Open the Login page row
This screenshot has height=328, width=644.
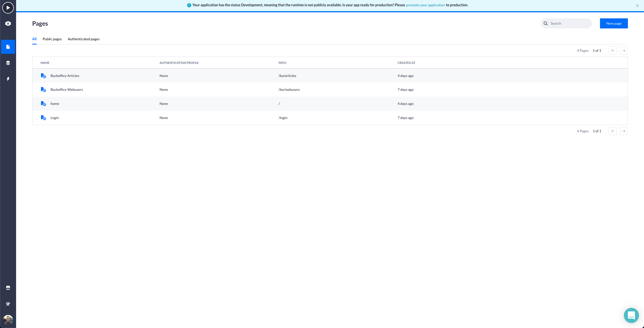pos(55,117)
